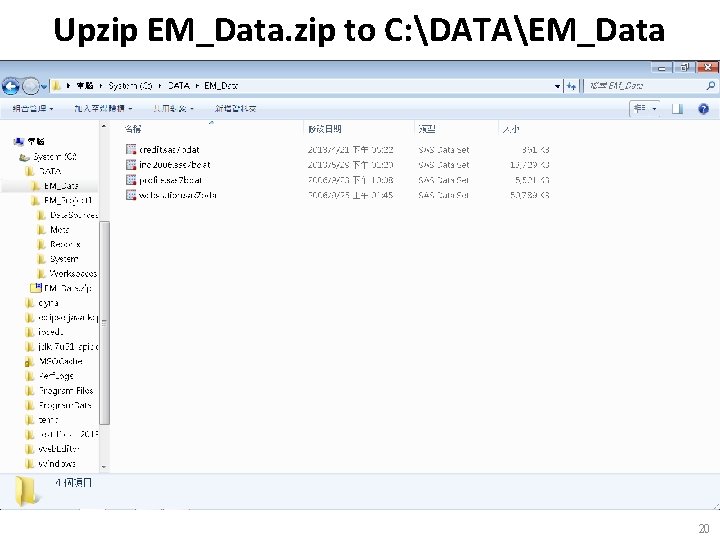Click the magnifier search icon
Screen dimensions: 720x540
tap(711, 85)
